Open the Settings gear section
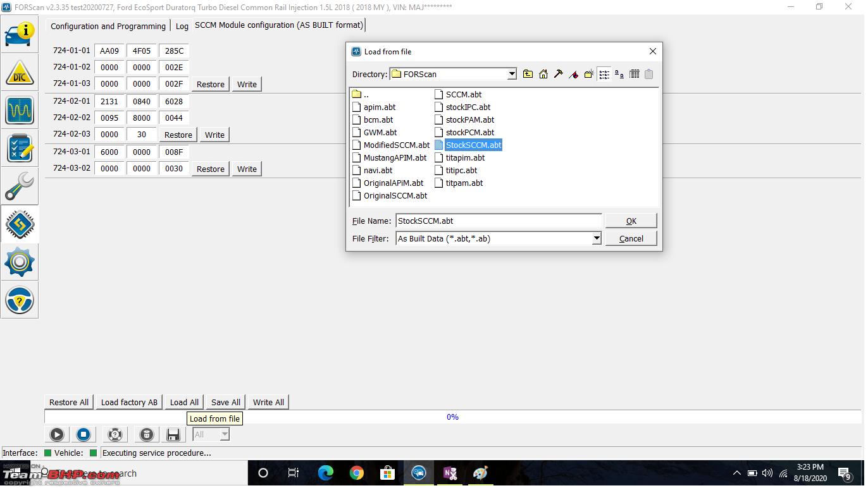868x488 pixels. (x=20, y=262)
